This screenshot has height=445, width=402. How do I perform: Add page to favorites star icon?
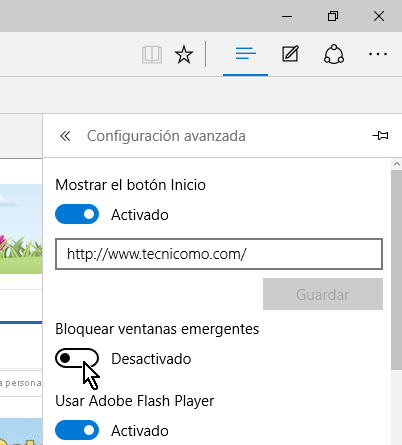pos(184,54)
